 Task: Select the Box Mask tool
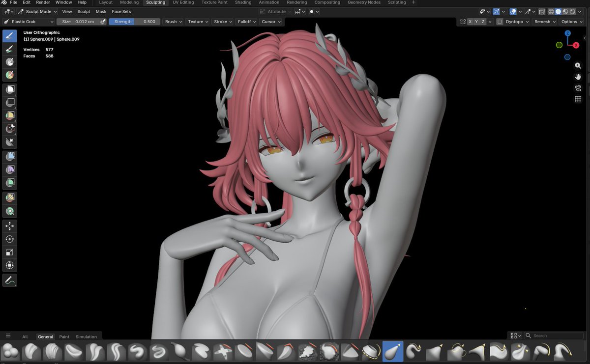pos(10,89)
